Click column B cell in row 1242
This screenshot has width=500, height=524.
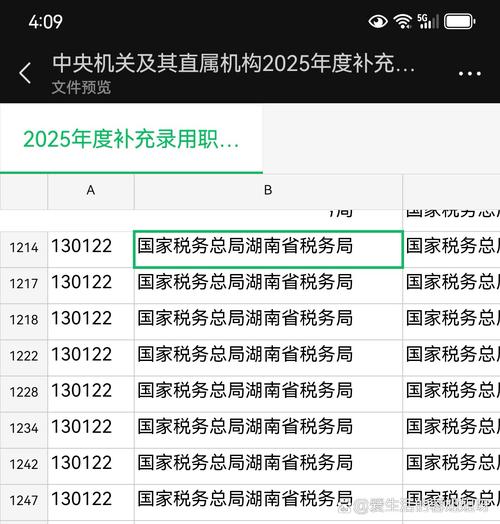[268, 465]
